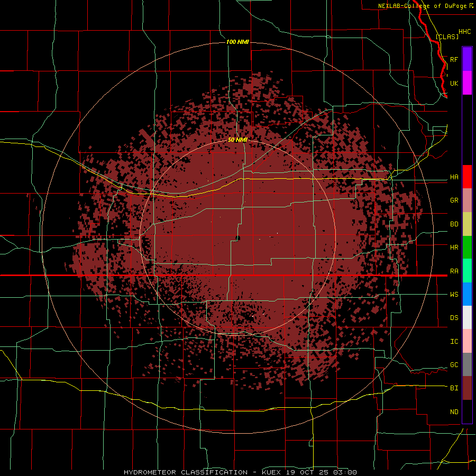Click the HA legend label
476x476 pixels.
pyautogui.click(x=454, y=177)
